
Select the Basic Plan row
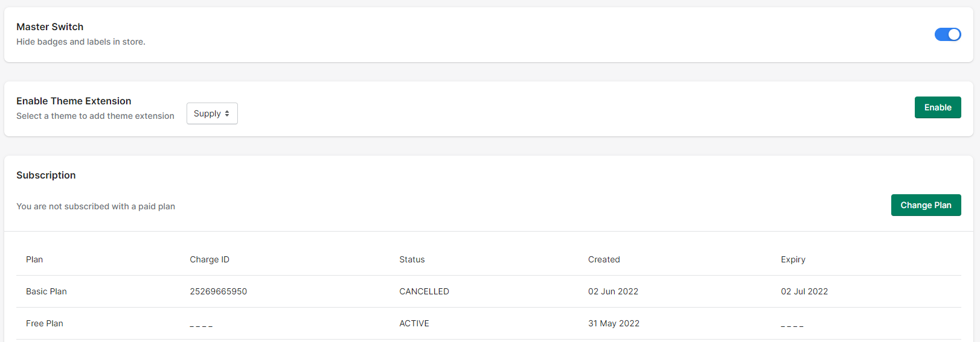coord(488,291)
